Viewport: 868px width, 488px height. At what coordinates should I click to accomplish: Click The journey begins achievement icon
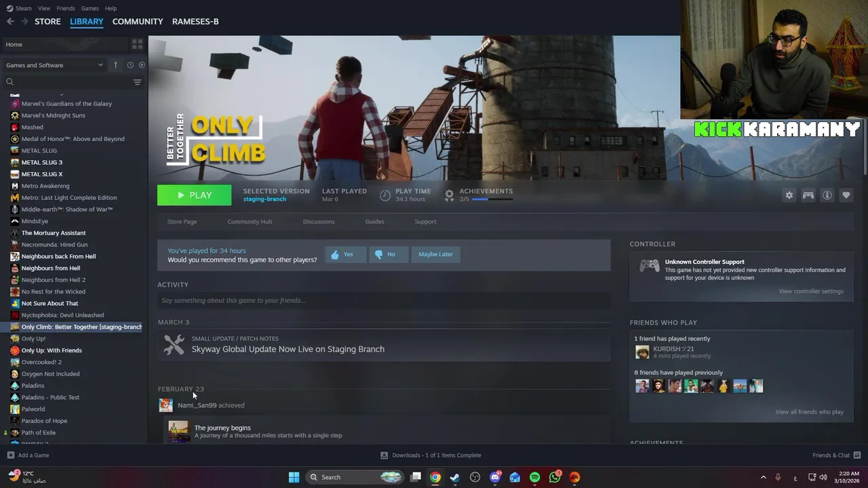coord(179,432)
